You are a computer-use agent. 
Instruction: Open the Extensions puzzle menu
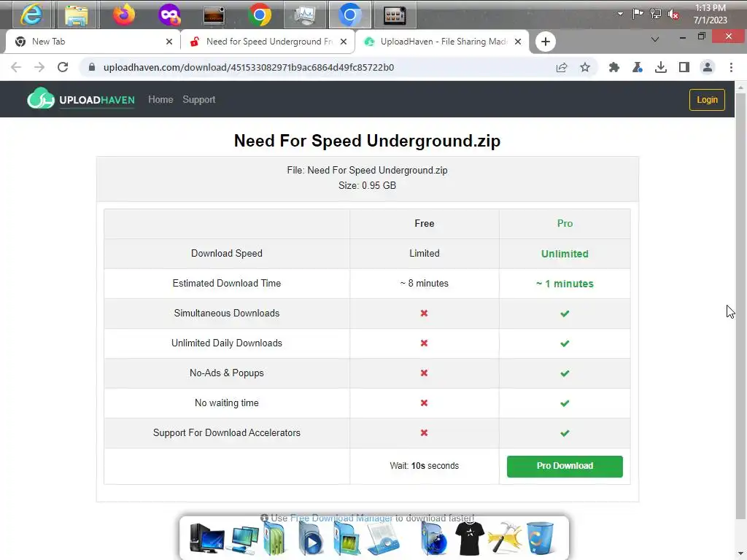(x=614, y=67)
